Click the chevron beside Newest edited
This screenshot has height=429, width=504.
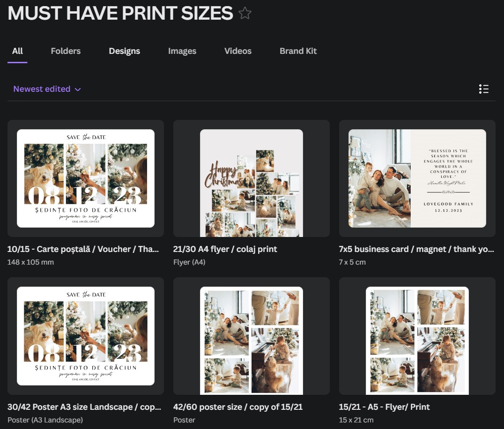[x=78, y=89]
